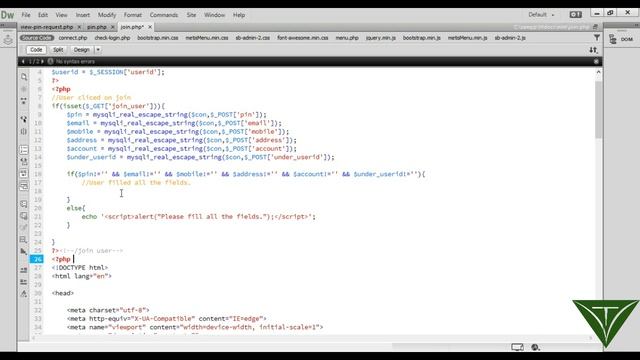The image size is (640, 360).
Task: Click the Extract panel icon at left edge
Action: click(8, 40)
